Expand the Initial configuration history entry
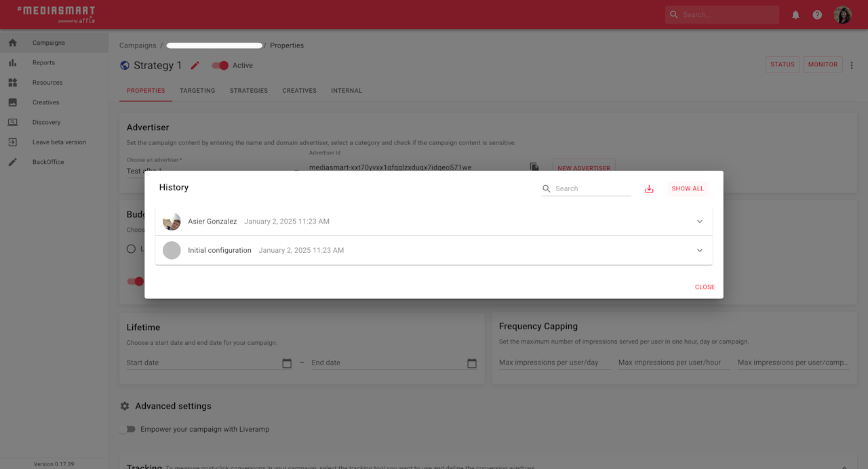This screenshot has height=469, width=868. [x=700, y=250]
